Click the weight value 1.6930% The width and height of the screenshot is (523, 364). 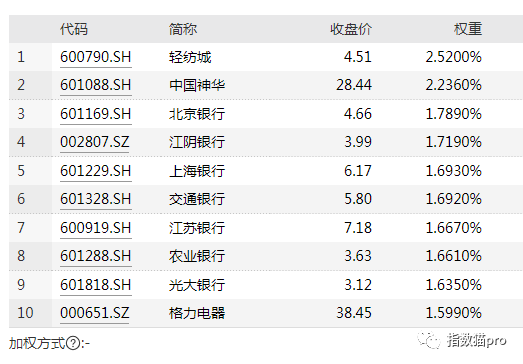coord(454,171)
